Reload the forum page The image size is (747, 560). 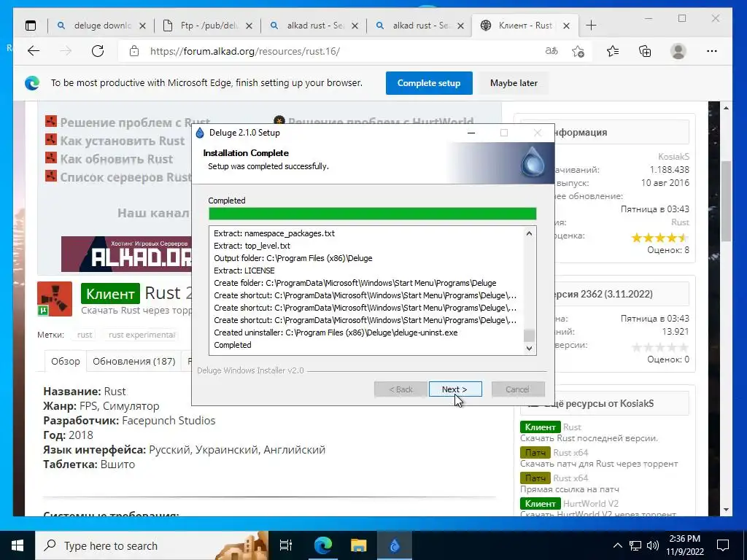[98, 51]
